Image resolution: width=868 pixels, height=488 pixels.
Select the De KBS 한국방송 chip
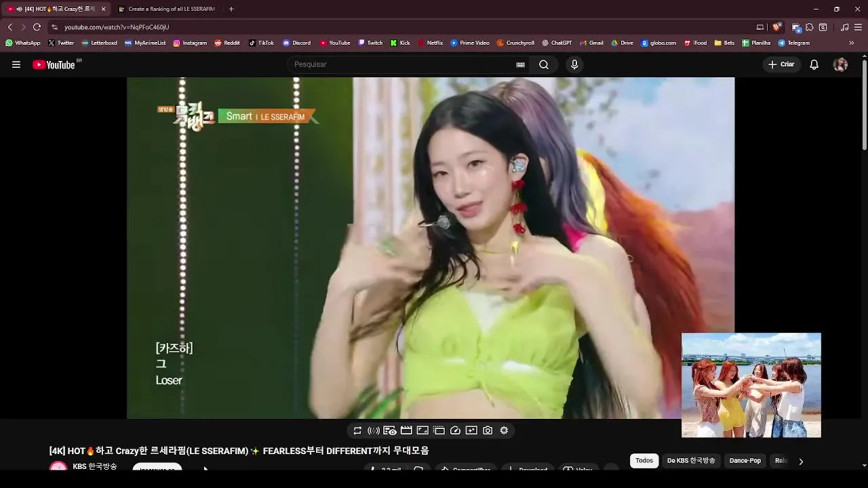[x=691, y=461]
